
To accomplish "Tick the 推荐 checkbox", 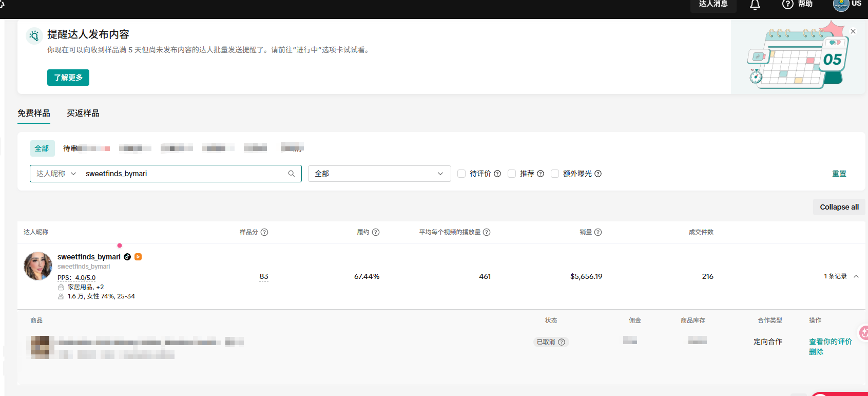I will tap(512, 174).
